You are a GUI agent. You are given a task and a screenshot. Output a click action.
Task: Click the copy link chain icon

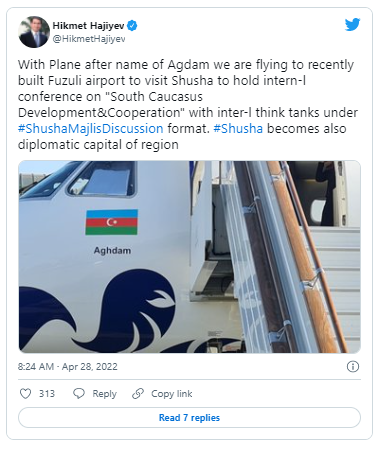(138, 394)
